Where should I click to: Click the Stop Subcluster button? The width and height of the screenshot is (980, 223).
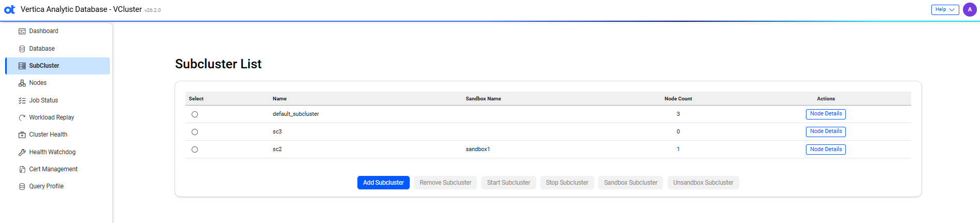click(567, 183)
